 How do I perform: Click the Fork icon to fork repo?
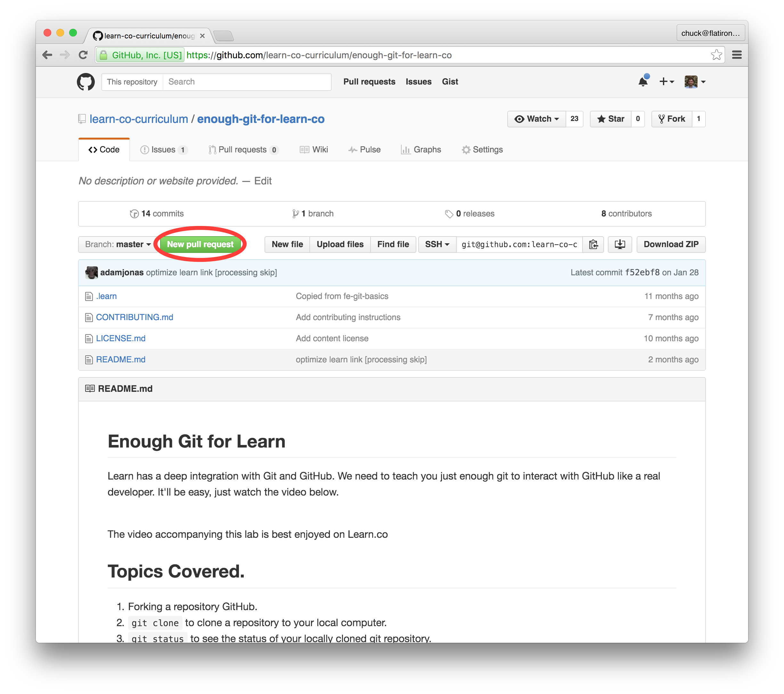coord(671,118)
